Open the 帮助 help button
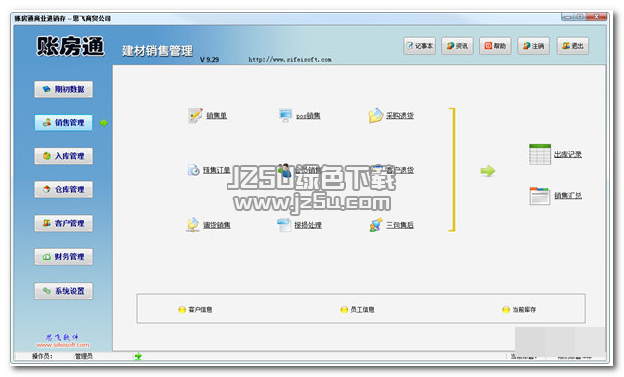The height and width of the screenshot is (377, 624). [x=495, y=46]
